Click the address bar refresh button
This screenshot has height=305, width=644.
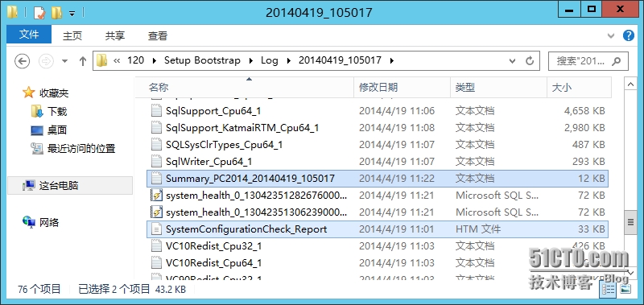(530, 60)
